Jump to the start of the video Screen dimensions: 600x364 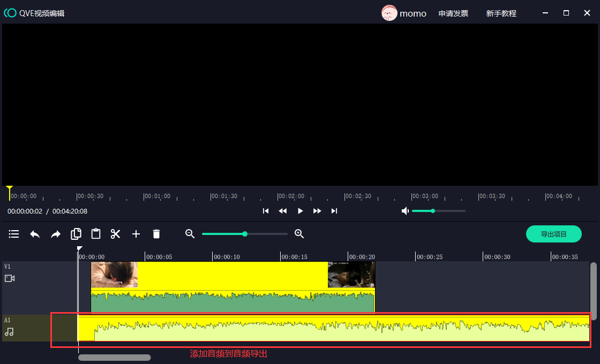pyautogui.click(x=266, y=211)
